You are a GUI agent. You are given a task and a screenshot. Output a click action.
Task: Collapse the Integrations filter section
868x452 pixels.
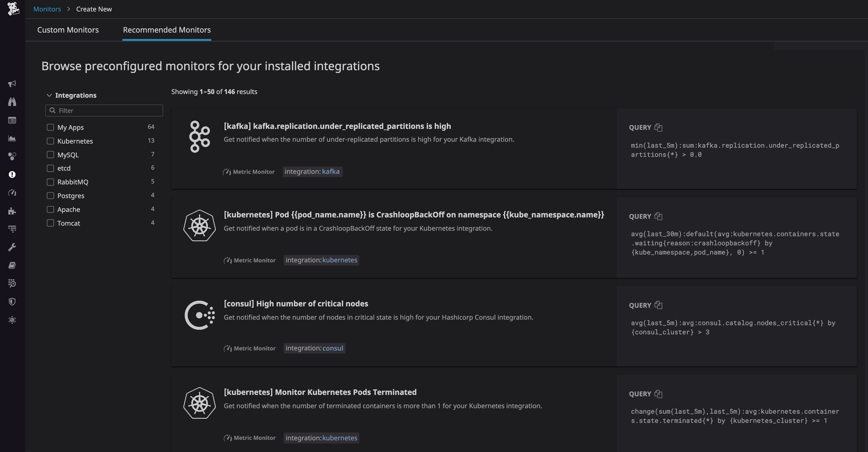pos(49,95)
